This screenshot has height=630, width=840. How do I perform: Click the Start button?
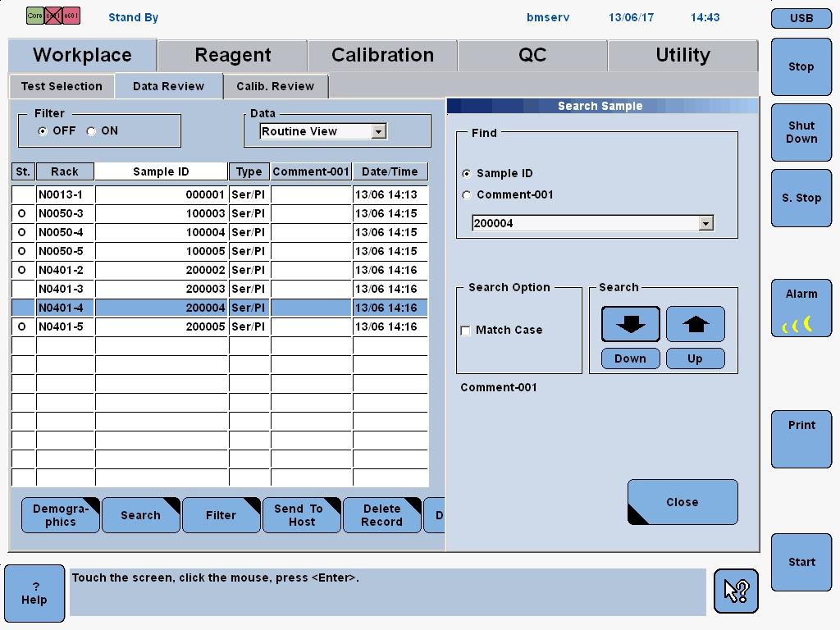tap(801, 562)
